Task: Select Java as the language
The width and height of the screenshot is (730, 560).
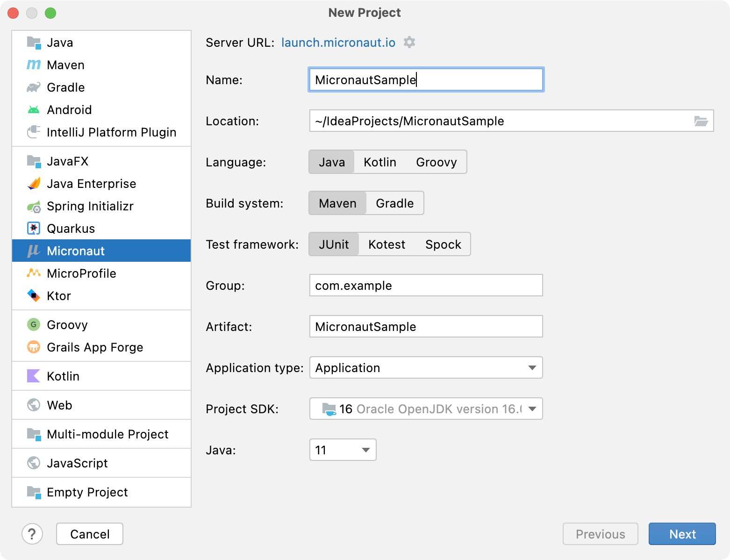Action: pyautogui.click(x=332, y=162)
